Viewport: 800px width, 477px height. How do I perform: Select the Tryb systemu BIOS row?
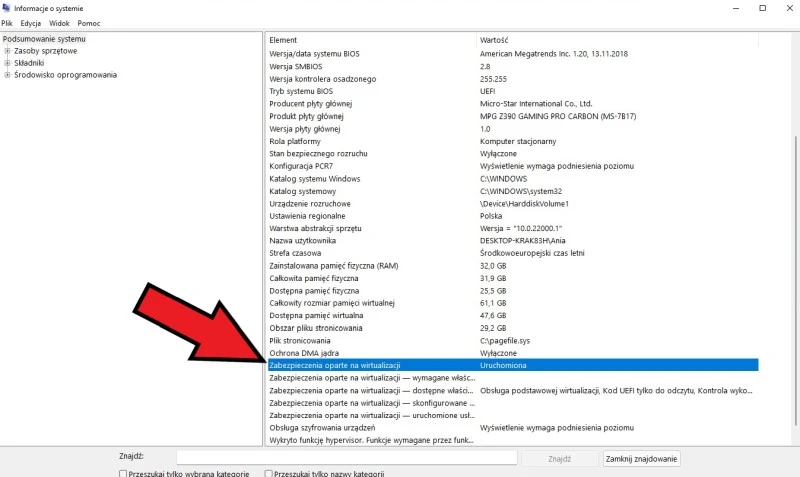[x=512, y=91]
